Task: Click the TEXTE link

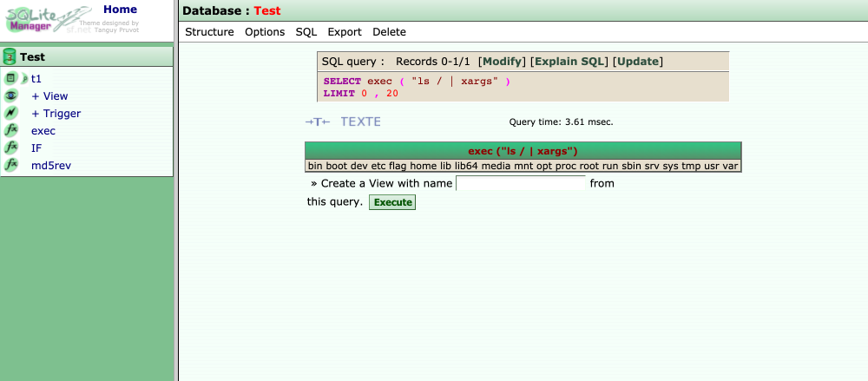Action: (361, 122)
